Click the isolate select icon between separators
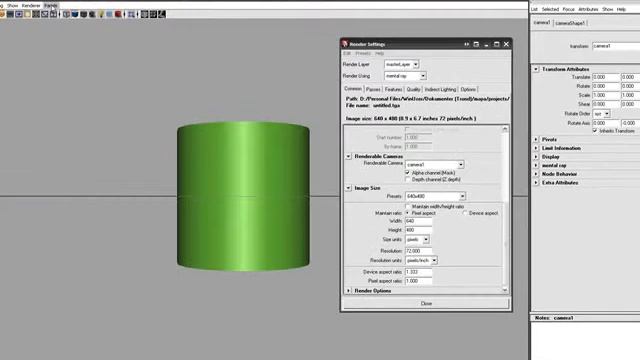Screen dimensions: 640x360 point(131,14)
